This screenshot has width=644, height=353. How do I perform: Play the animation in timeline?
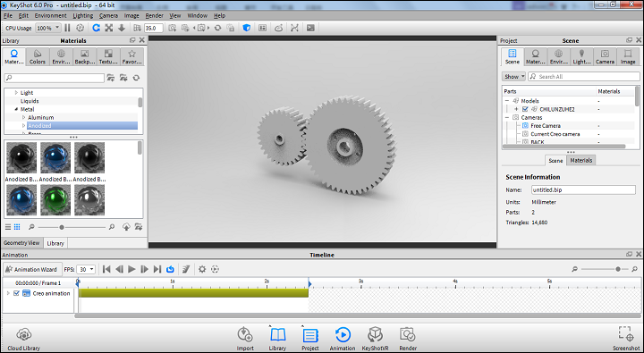131,269
